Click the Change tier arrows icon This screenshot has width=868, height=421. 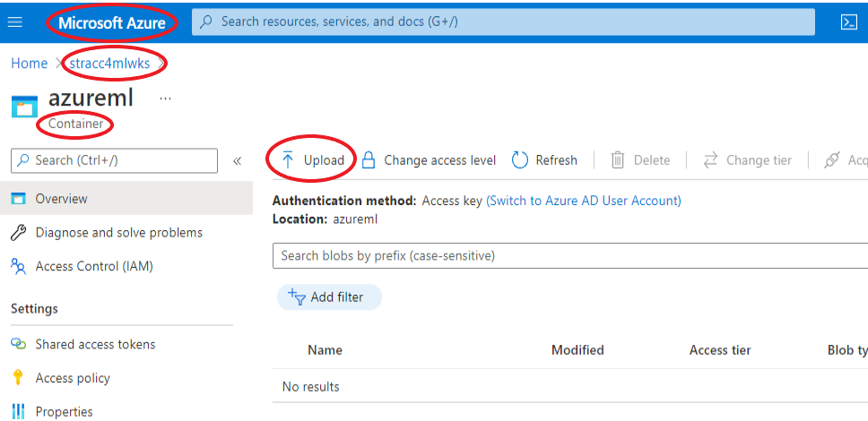pyautogui.click(x=710, y=160)
